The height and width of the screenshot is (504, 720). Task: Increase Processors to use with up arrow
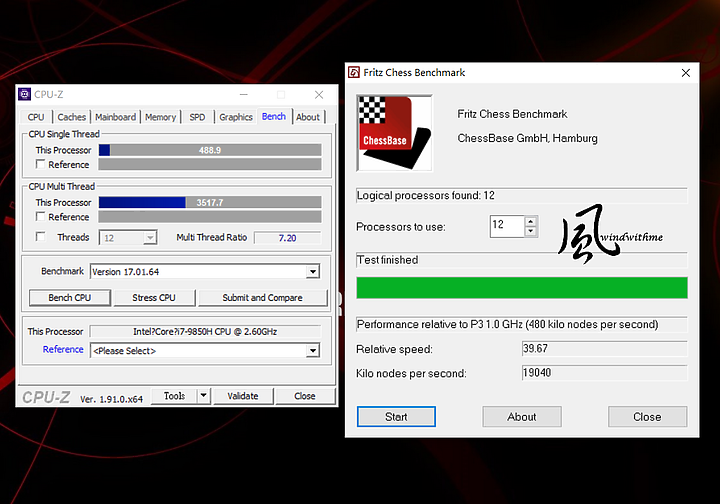531,221
